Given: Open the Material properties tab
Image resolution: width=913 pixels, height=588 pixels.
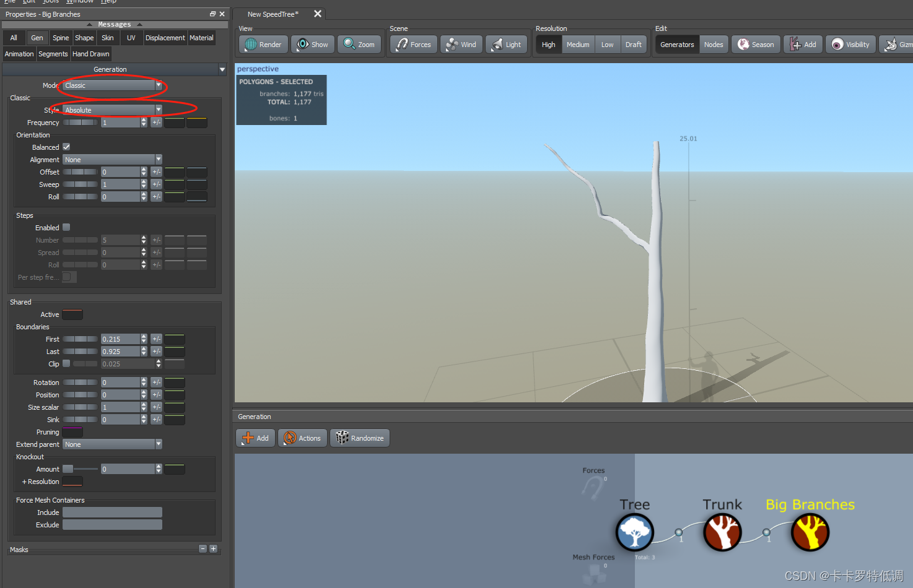Looking at the screenshot, I should tap(201, 38).
